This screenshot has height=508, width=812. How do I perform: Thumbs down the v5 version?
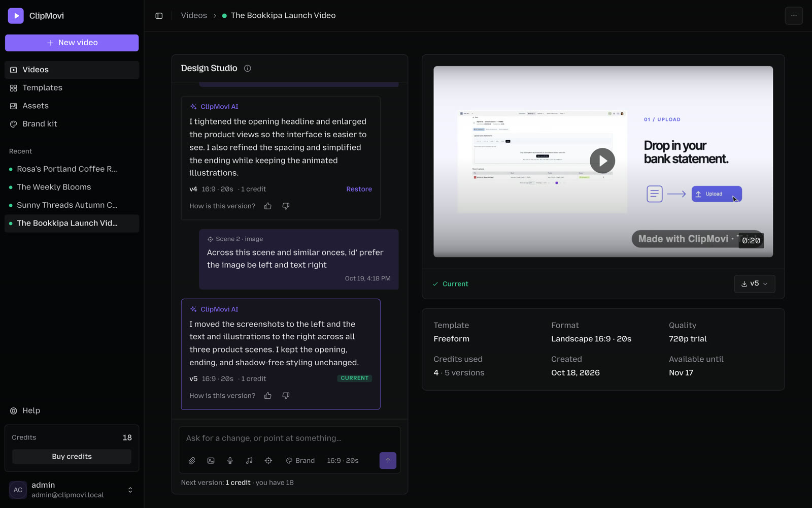tap(286, 396)
